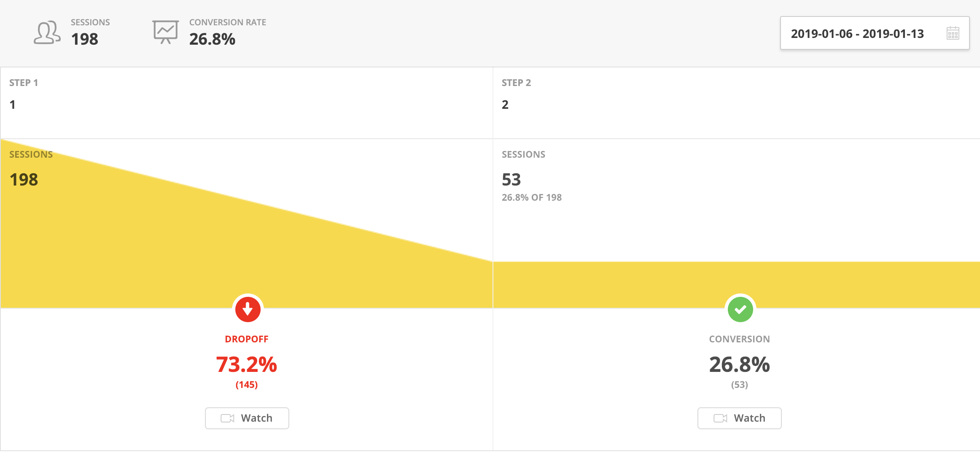Image resolution: width=980 pixels, height=452 pixels.
Task: Click camera icon in dropoff Watch button
Action: point(227,418)
